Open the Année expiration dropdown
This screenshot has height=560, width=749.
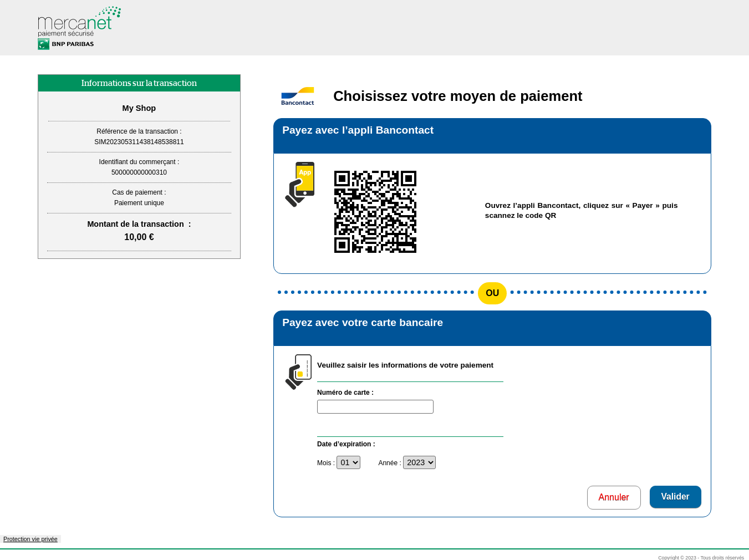419,462
